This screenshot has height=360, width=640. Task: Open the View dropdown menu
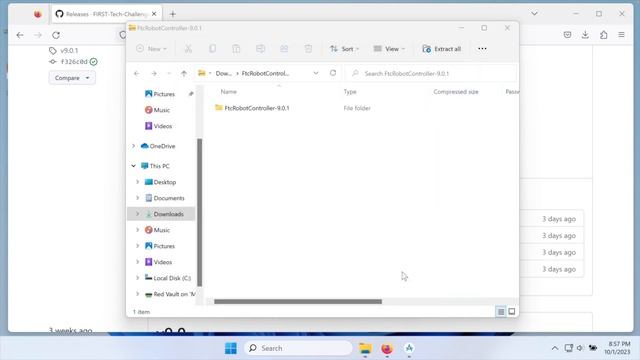tap(389, 49)
